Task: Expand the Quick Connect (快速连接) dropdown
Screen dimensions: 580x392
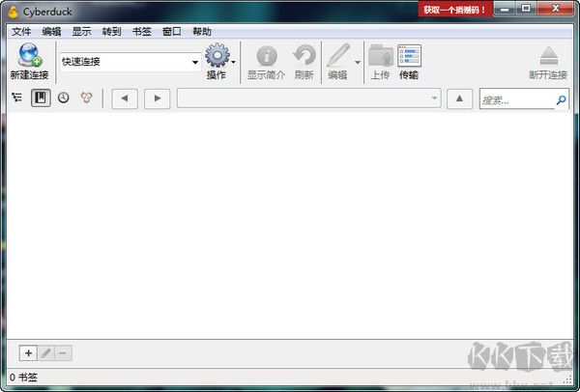Action: click(x=194, y=63)
